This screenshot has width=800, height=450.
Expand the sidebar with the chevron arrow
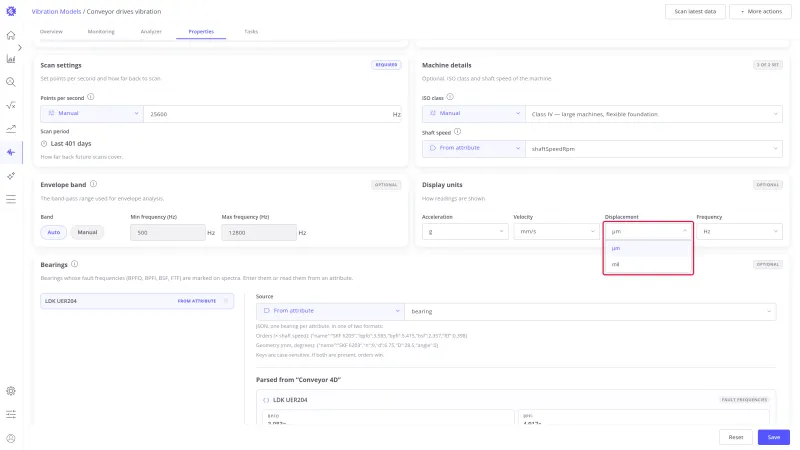pos(19,47)
